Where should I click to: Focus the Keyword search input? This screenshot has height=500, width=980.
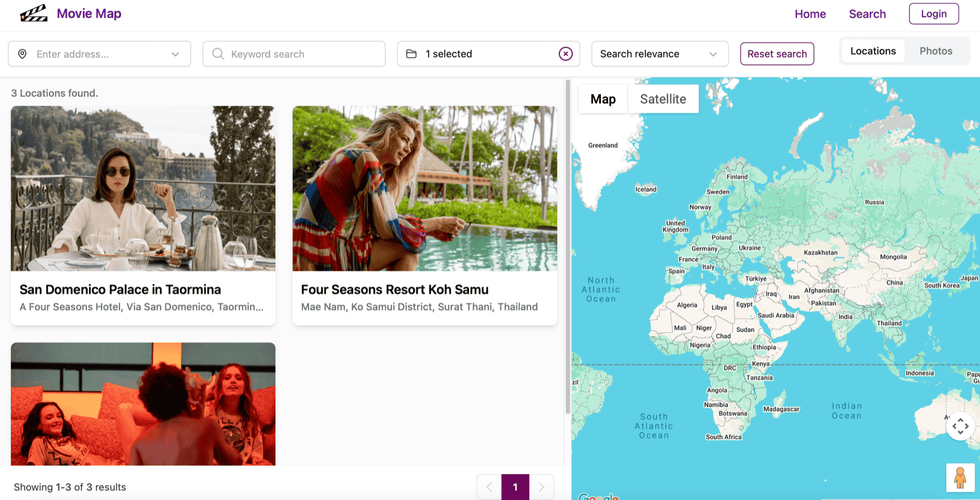click(294, 54)
